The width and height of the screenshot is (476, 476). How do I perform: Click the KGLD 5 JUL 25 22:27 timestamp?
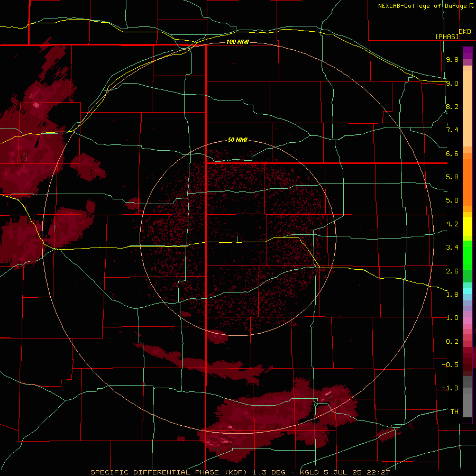coord(344,472)
